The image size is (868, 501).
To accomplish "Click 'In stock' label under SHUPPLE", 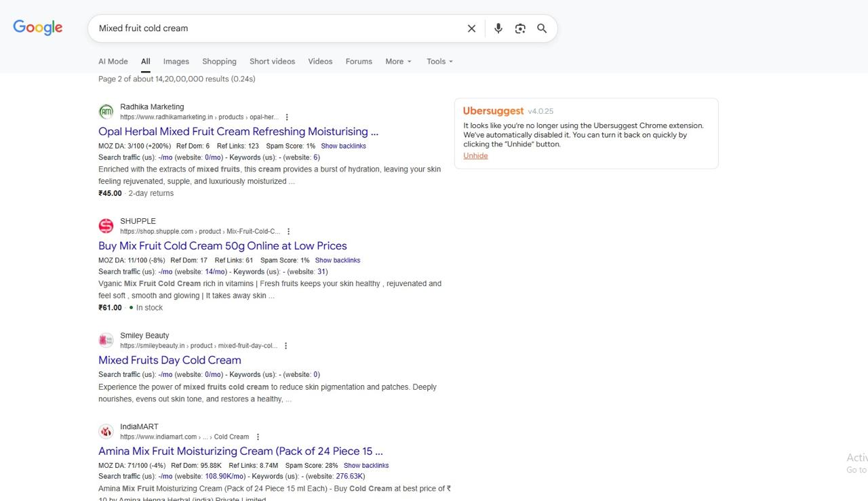I will (149, 308).
